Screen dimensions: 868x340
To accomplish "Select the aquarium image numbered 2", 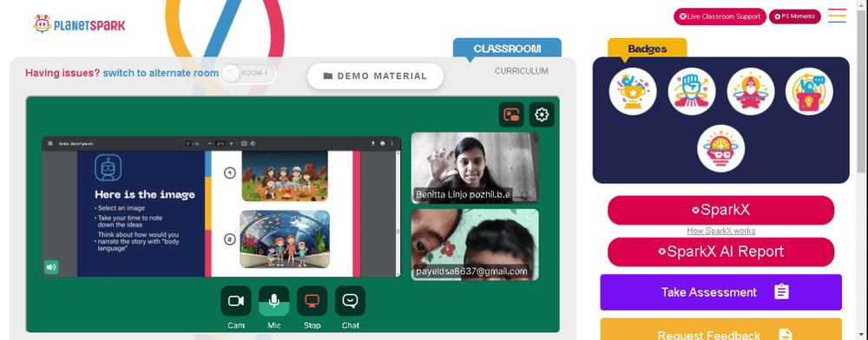I will [285, 239].
